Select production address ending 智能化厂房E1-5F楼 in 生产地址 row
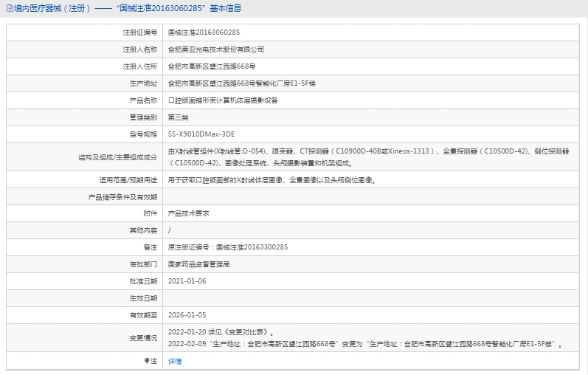The image size is (588, 375). (x=241, y=83)
